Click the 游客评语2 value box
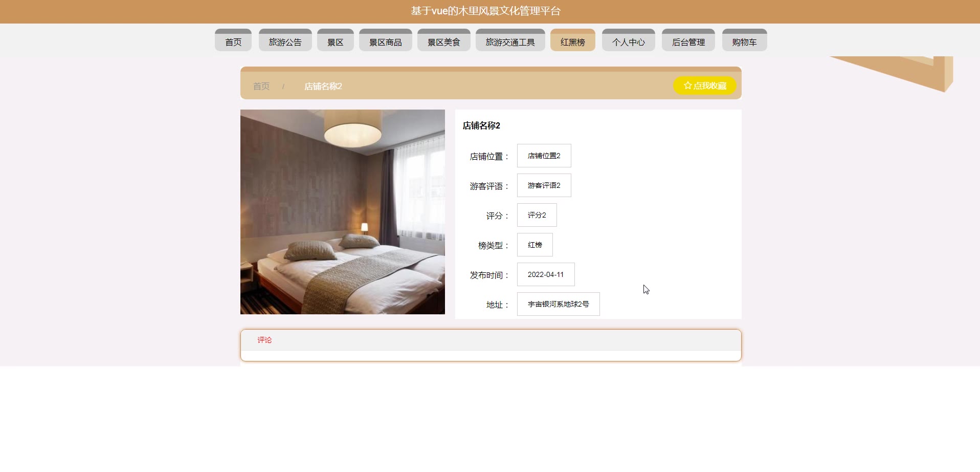Viewport: 980px width, 472px height. (544, 185)
